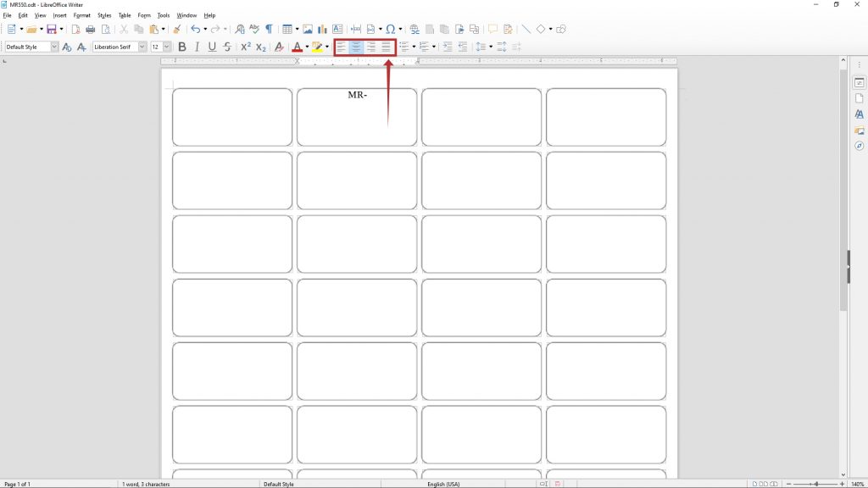Open the Edit menu

(23, 15)
